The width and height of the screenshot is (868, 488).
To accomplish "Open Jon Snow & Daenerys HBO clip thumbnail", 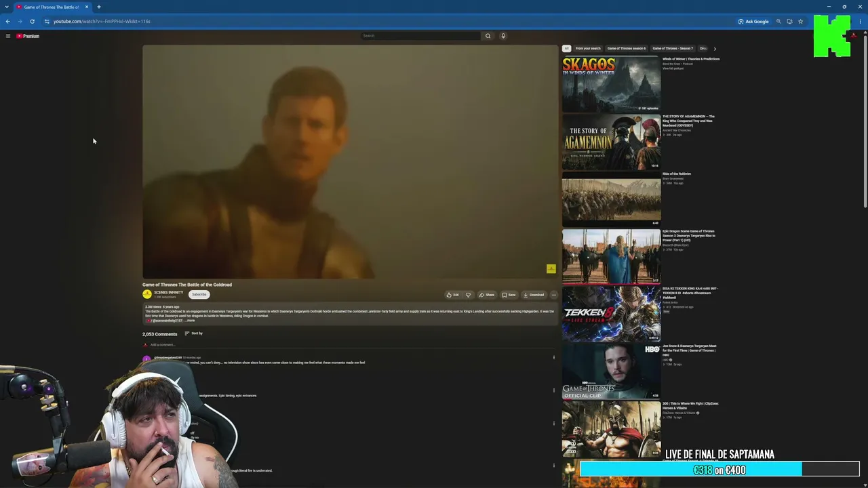I will (x=611, y=371).
